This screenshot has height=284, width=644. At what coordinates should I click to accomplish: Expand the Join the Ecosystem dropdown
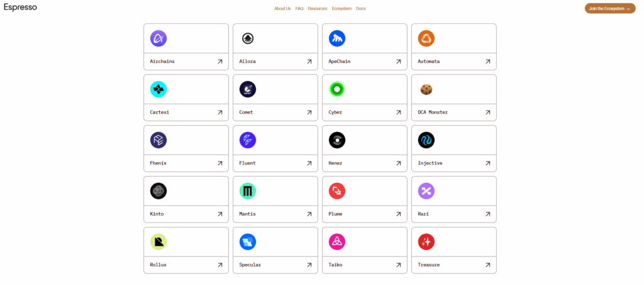[610, 9]
